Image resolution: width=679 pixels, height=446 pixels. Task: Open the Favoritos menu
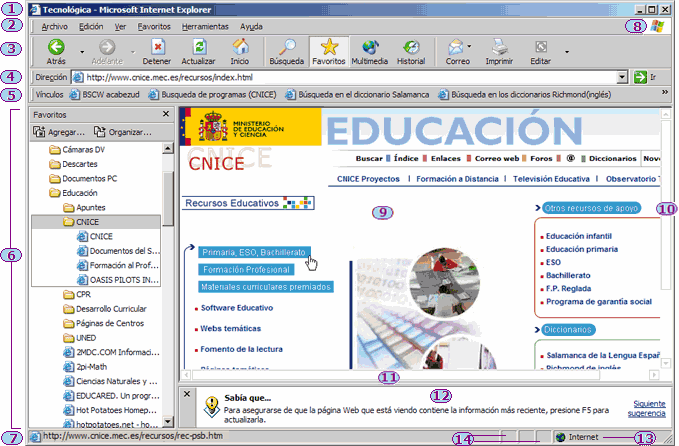[154, 26]
